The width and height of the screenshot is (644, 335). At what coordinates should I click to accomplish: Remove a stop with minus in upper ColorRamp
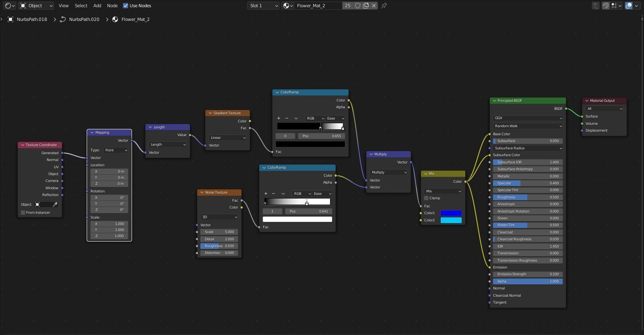point(287,118)
